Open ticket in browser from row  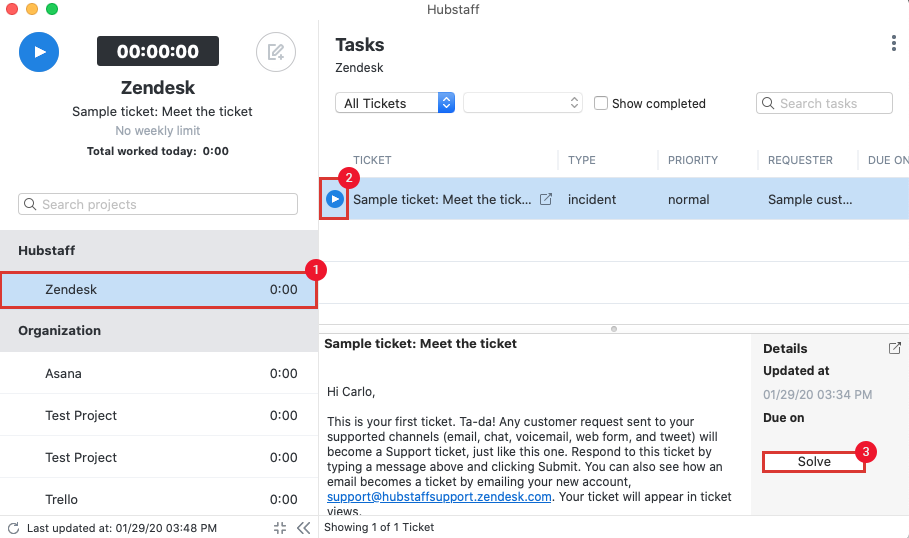coord(546,199)
